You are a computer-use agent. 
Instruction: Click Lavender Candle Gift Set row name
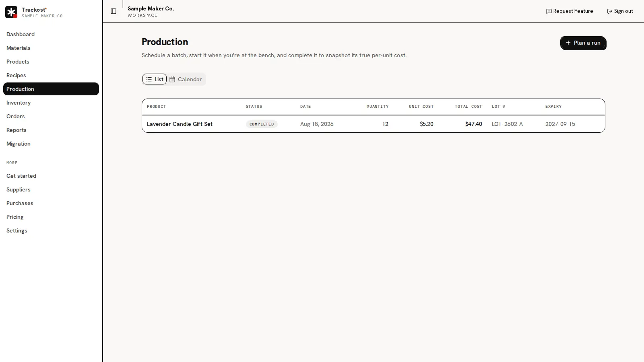(180, 124)
